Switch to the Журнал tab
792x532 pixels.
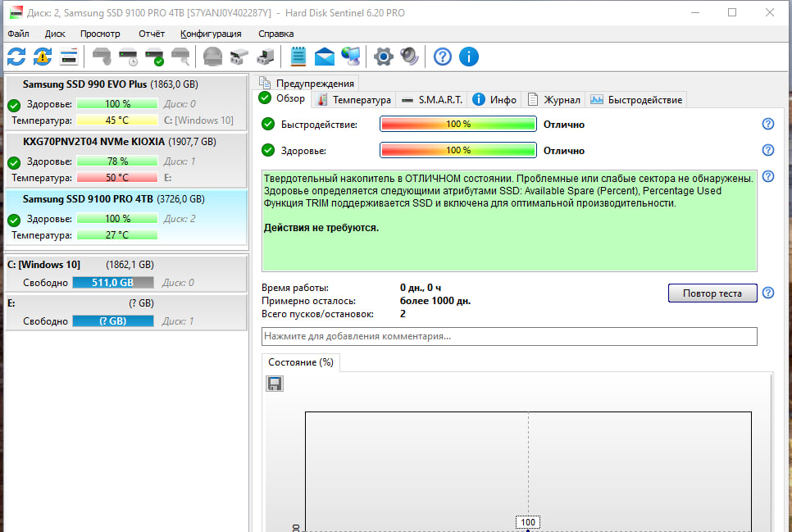coord(553,100)
